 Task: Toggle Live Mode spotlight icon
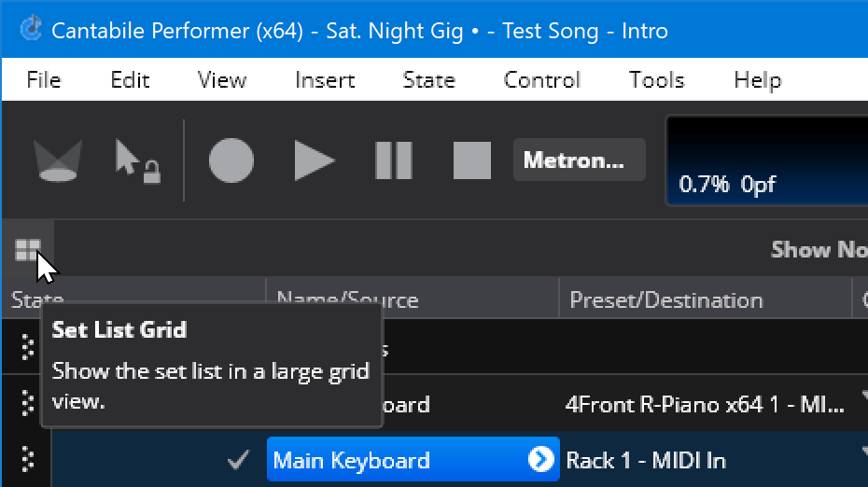point(58,160)
